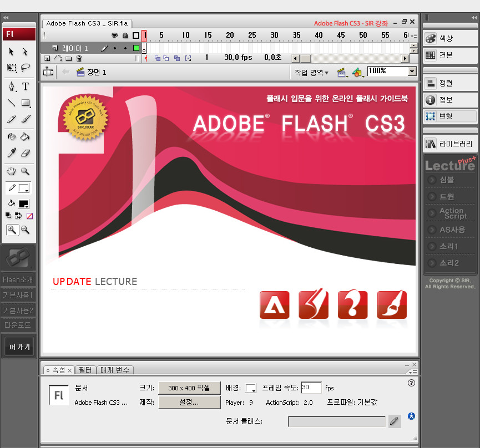Click the 퍼가기 button
The height and width of the screenshot is (448, 480).
pyautogui.click(x=19, y=347)
